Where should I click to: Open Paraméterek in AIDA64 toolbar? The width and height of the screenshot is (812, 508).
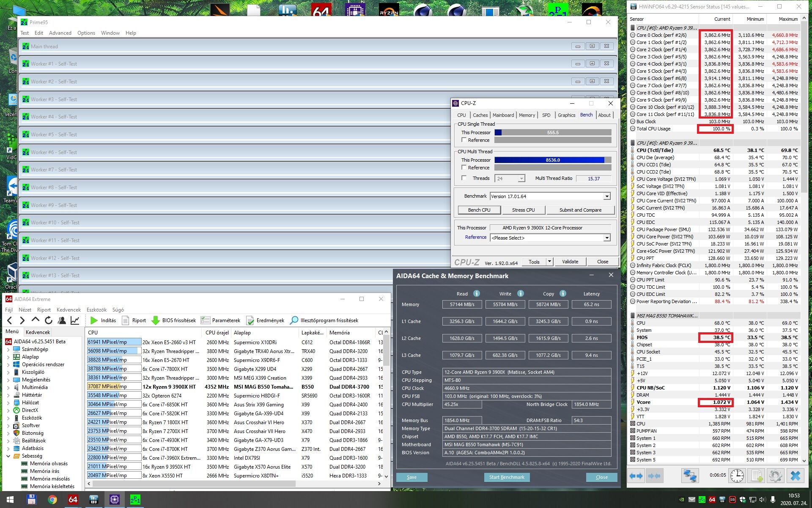(x=220, y=320)
